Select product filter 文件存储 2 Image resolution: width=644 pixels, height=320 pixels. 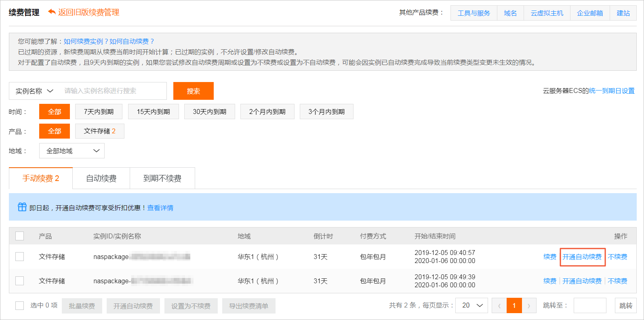100,131
